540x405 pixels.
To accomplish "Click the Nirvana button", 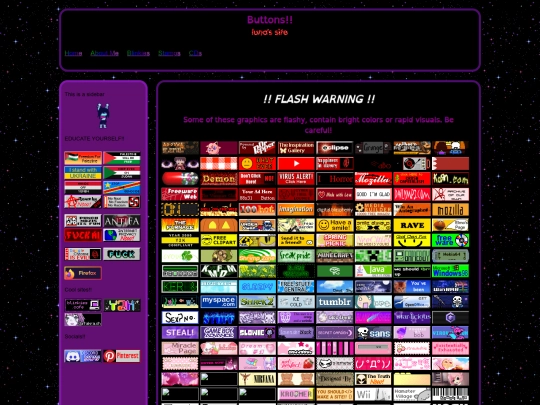I will point(257,379).
